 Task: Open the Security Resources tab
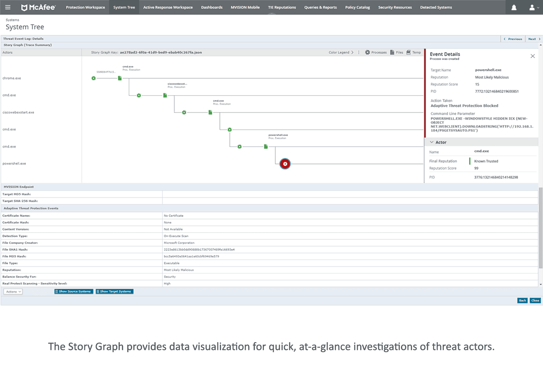(395, 7)
